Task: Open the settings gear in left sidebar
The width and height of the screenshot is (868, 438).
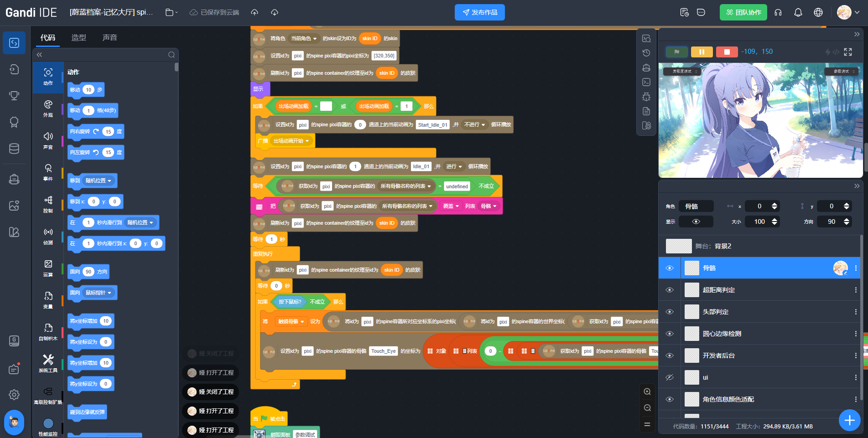Action: pos(14,395)
